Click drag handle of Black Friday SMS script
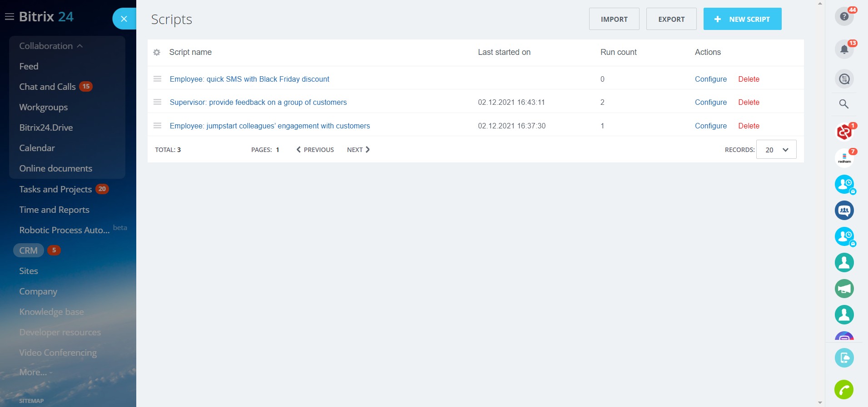 157,79
